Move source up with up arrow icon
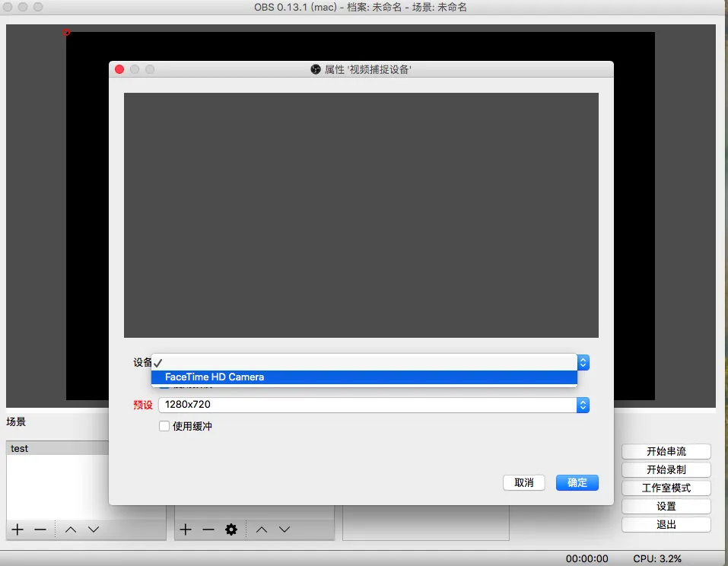The height and width of the screenshot is (566, 728). tap(262, 529)
